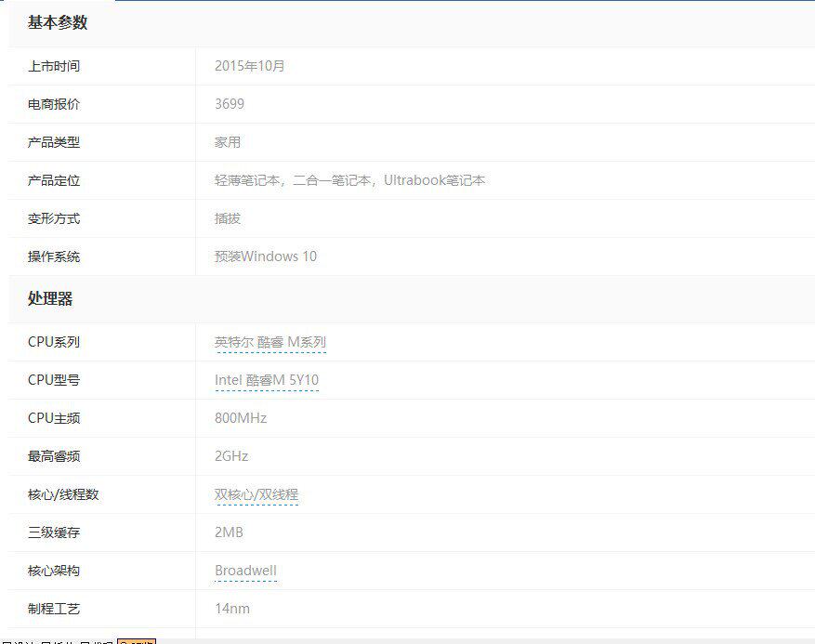This screenshot has width=815, height=644.
Task: Open the Broadwell architecture link
Action: (x=245, y=571)
